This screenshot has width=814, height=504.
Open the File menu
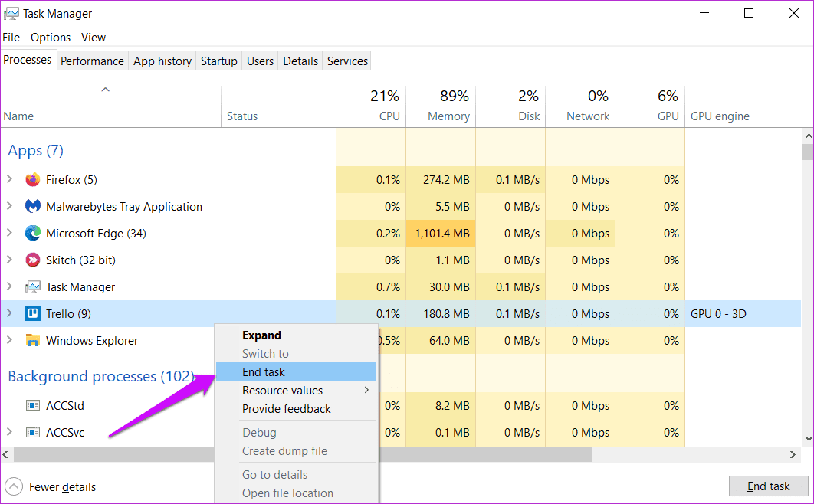point(11,38)
